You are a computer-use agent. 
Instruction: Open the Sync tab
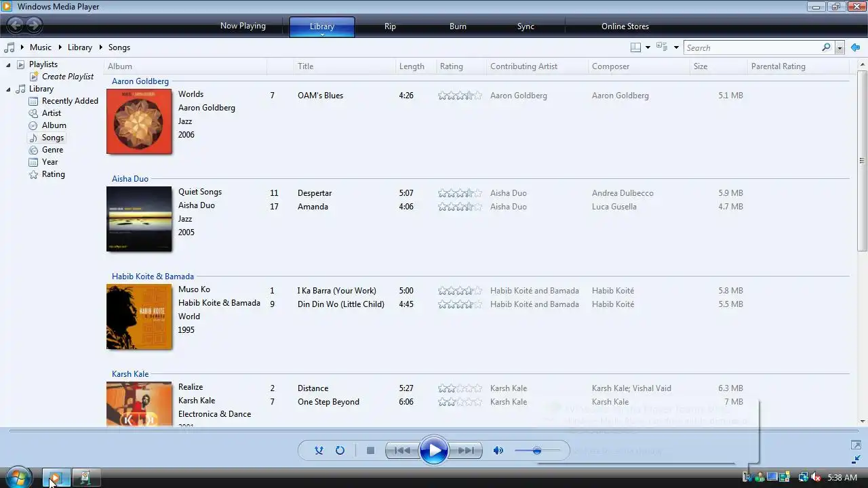click(x=526, y=26)
